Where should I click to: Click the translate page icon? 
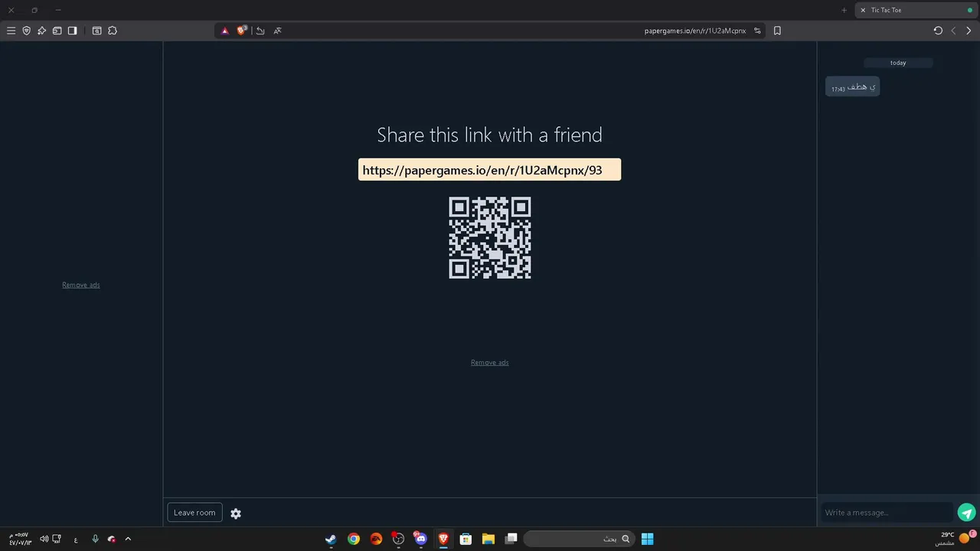tap(277, 31)
